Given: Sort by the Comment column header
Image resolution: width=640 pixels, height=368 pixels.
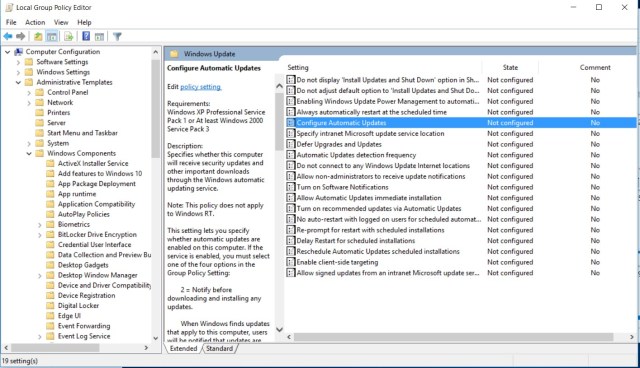Looking at the screenshot, I should [x=595, y=67].
